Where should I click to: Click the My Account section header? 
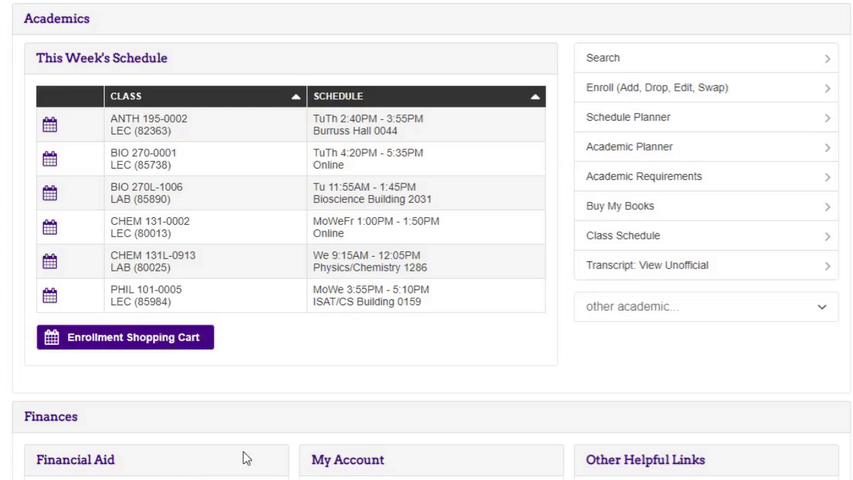pos(348,460)
